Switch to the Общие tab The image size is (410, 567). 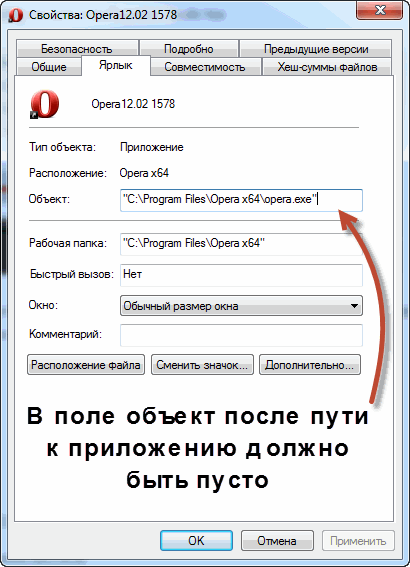click(49, 67)
